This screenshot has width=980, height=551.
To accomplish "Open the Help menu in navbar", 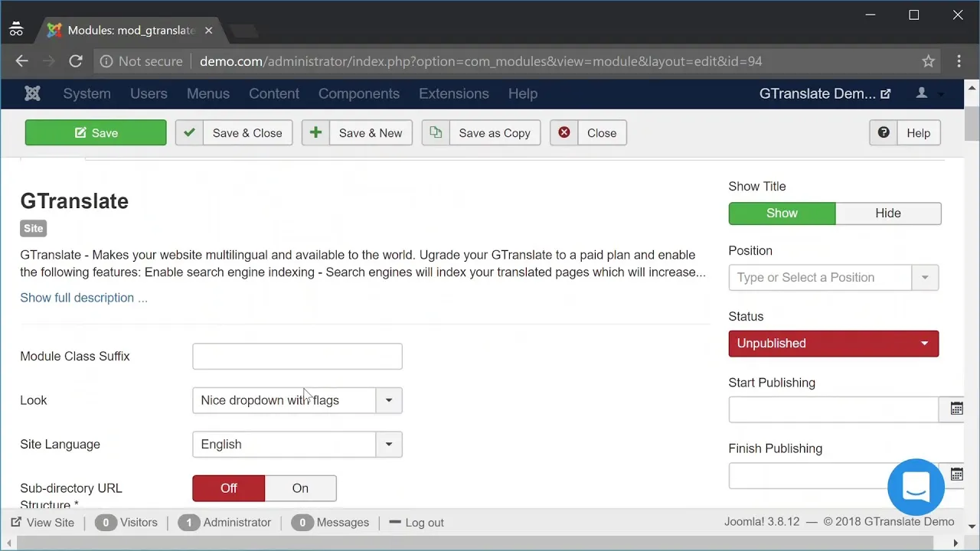I will click(x=523, y=93).
